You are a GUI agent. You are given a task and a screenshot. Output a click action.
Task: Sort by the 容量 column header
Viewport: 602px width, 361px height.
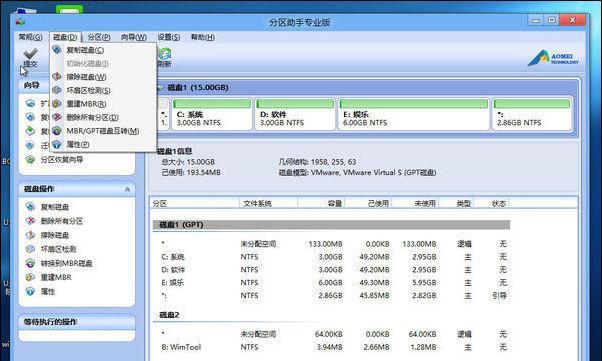coord(321,203)
